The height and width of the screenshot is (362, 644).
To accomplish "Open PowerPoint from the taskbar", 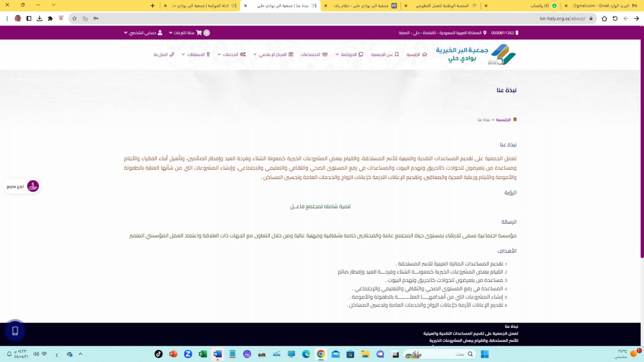I will click(173, 354).
